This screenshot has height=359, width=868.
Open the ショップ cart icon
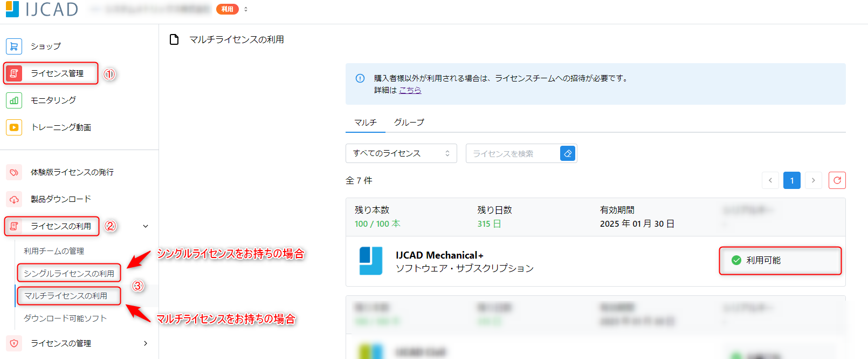click(x=14, y=46)
